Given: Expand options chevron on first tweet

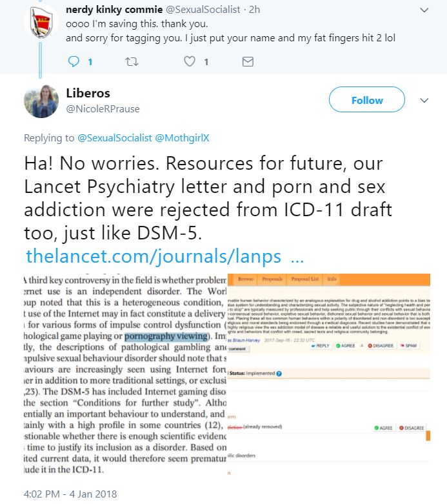Looking at the screenshot, I should [x=424, y=10].
